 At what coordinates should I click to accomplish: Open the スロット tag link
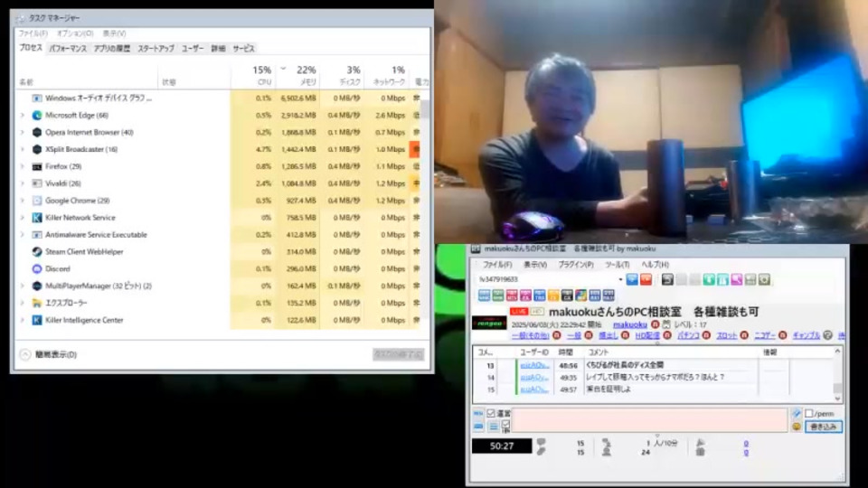727,336
